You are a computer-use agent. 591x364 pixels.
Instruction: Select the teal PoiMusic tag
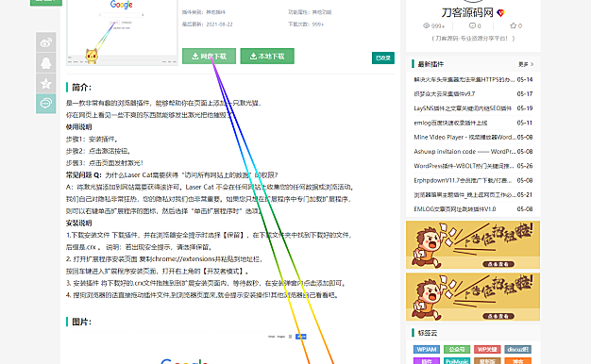click(x=457, y=361)
